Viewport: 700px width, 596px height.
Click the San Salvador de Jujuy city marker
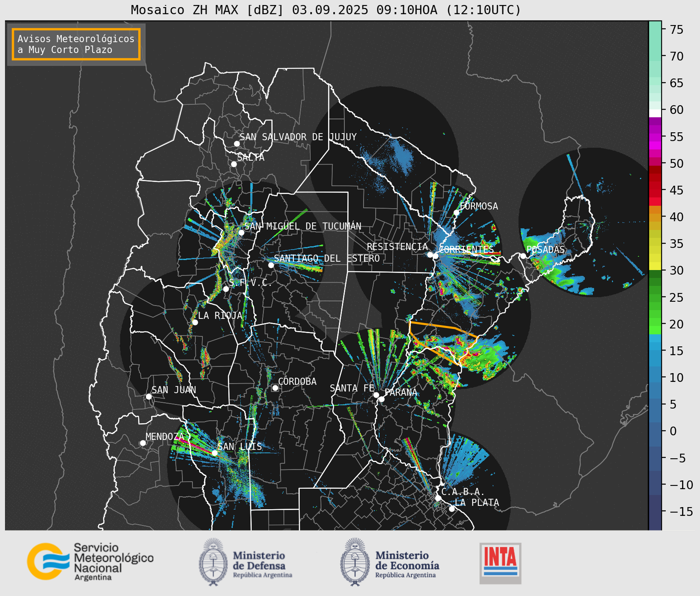237,144
